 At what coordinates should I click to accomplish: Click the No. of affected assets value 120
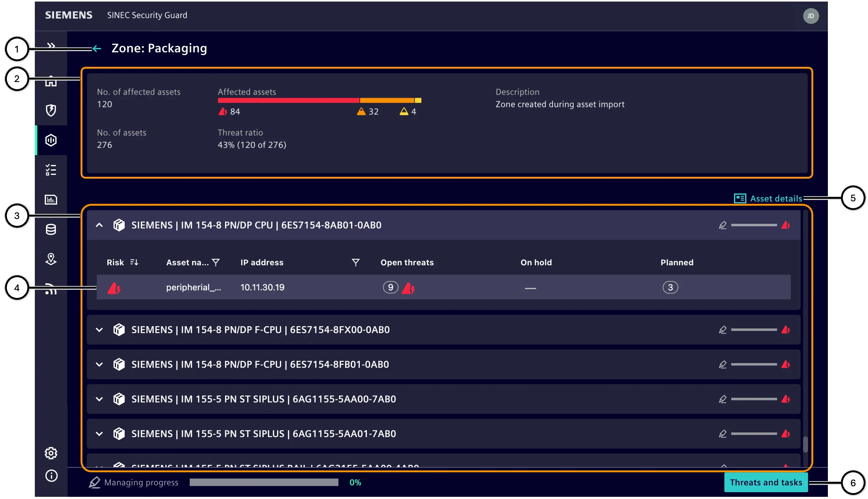pos(104,104)
